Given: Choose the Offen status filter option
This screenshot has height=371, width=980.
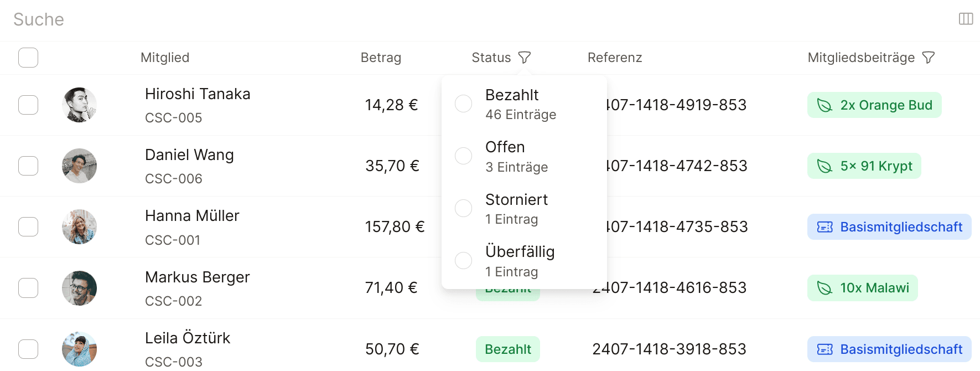Looking at the screenshot, I should click(x=463, y=156).
